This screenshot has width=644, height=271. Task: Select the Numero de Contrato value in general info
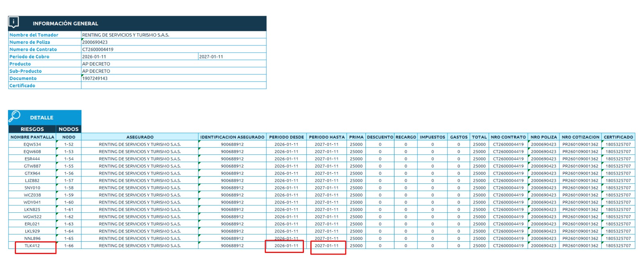[98, 49]
